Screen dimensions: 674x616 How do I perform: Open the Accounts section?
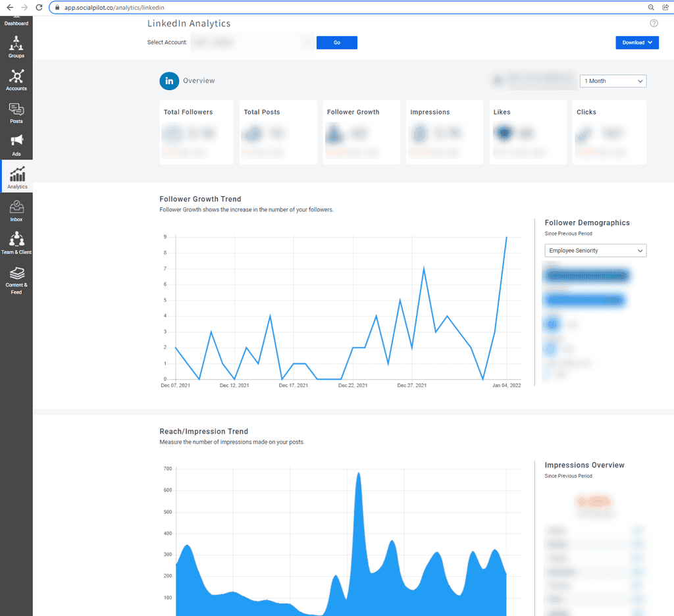[16, 78]
